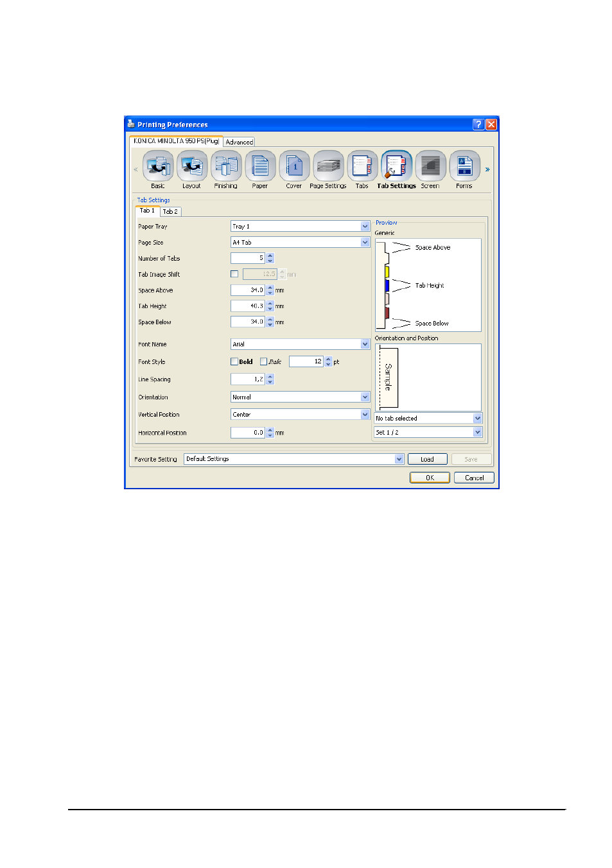Expand the Paper Tray dropdown
Screen dimensions: 612x868
point(365,226)
